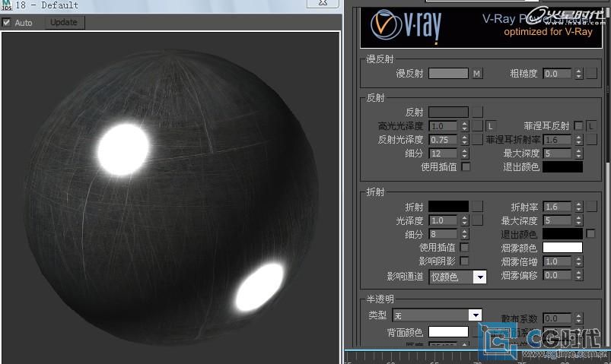The width and height of the screenshot is (611, 364).
Task: Click the 折射率 1.6 value field
Action: point(558,207)
